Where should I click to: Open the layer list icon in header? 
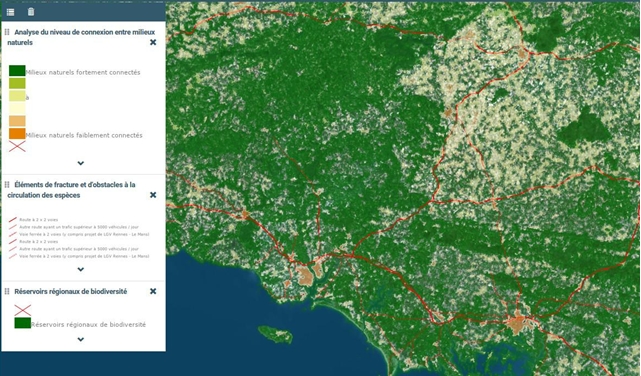pos(10,12)
